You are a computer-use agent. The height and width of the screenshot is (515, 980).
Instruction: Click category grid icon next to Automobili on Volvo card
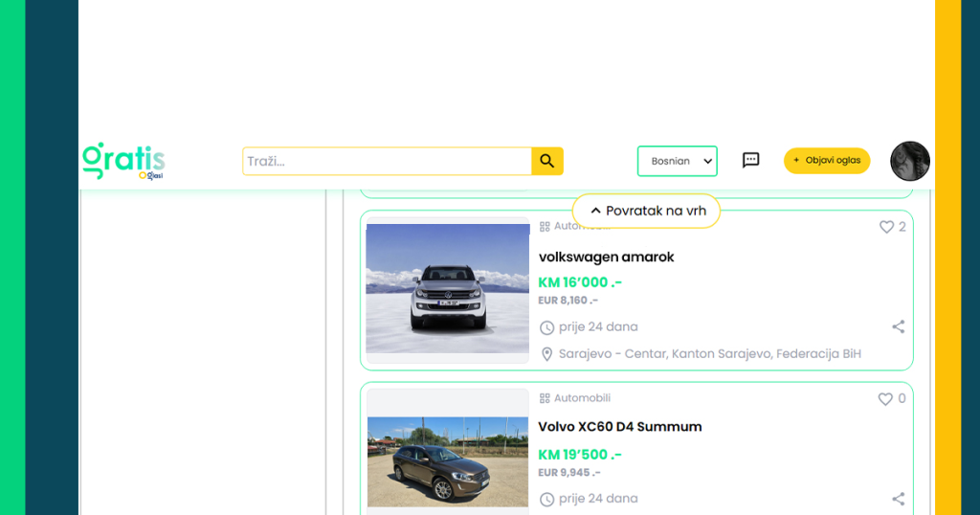click(545, 399)
